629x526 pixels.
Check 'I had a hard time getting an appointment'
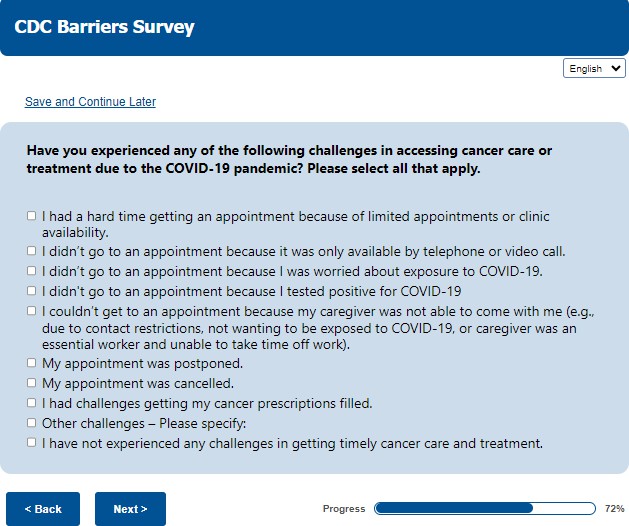tap(32, 216)
